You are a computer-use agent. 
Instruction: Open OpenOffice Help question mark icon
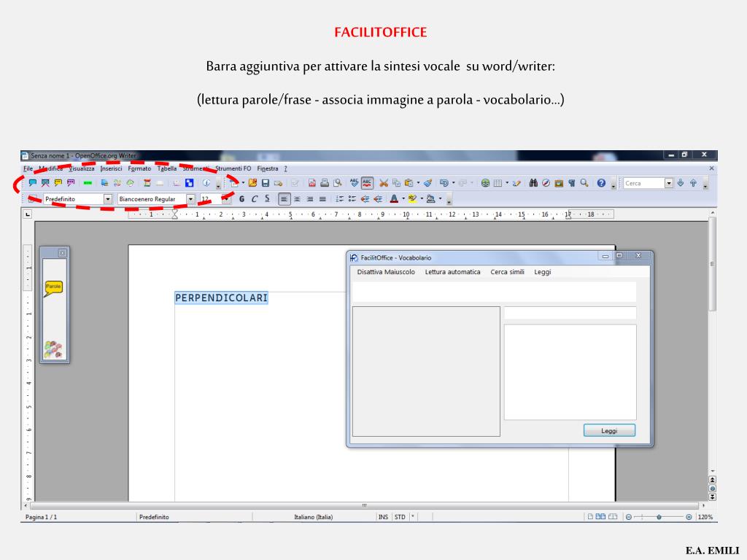(x=601, y=183)
